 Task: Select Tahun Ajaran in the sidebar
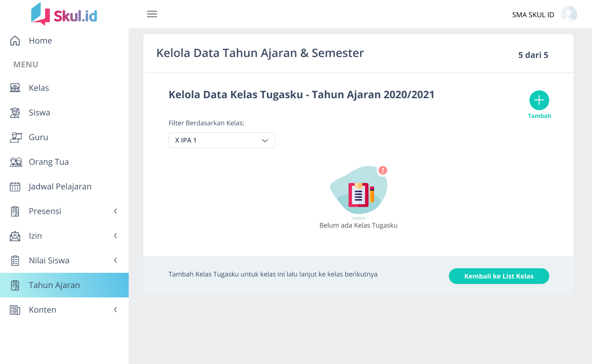coord(54,285)
